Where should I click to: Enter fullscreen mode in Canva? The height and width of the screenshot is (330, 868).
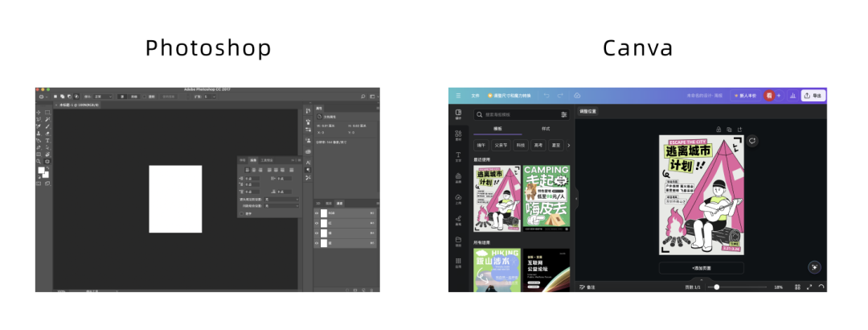[809, 287]
